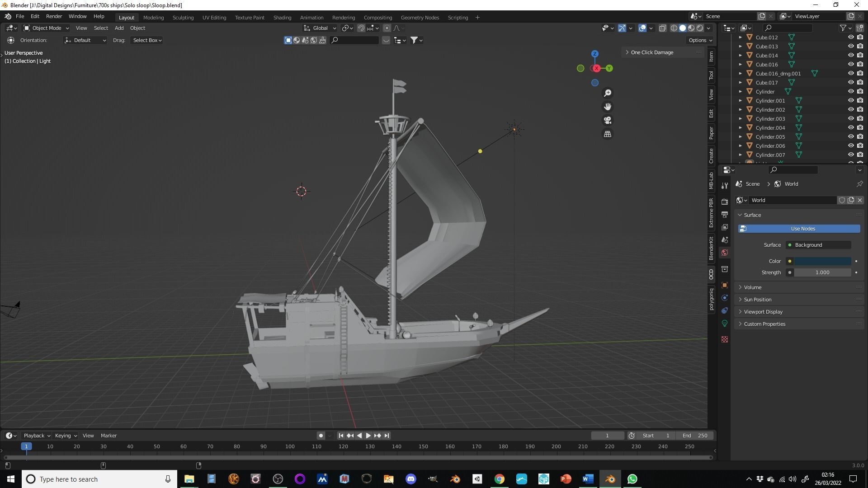The image size is (868, 488).
Task: Switch to Wireframe viewport shading
Action: point(674,28)
